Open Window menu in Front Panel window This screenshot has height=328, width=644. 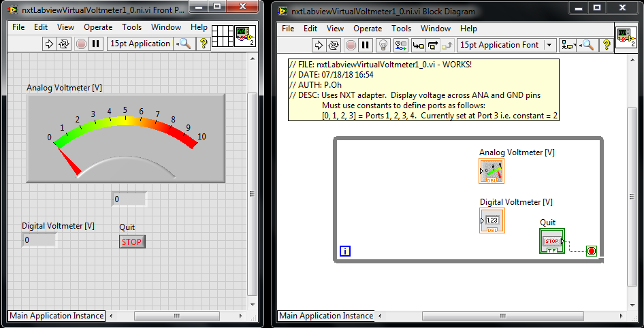[166, 27]
